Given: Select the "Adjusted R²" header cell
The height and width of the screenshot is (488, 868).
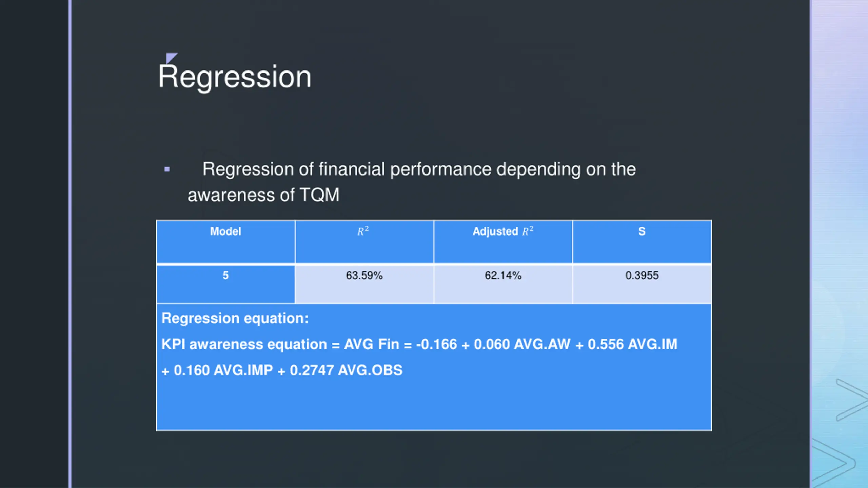Looking at the screenshot, I should (503, 241).
